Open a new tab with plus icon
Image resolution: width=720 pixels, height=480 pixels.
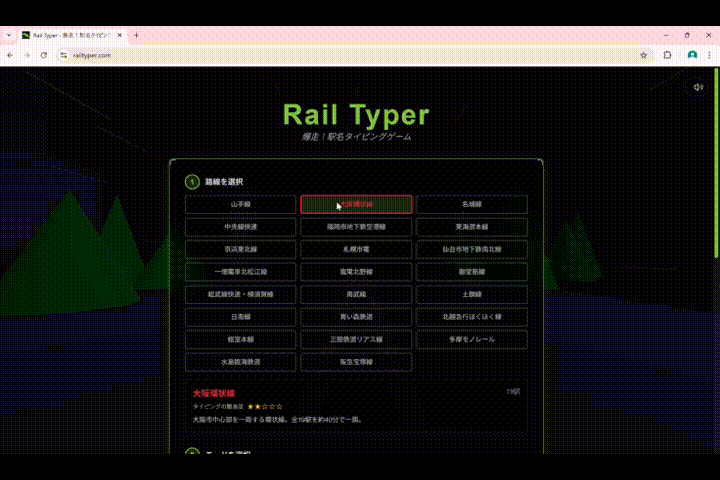[x=136, y=35]
